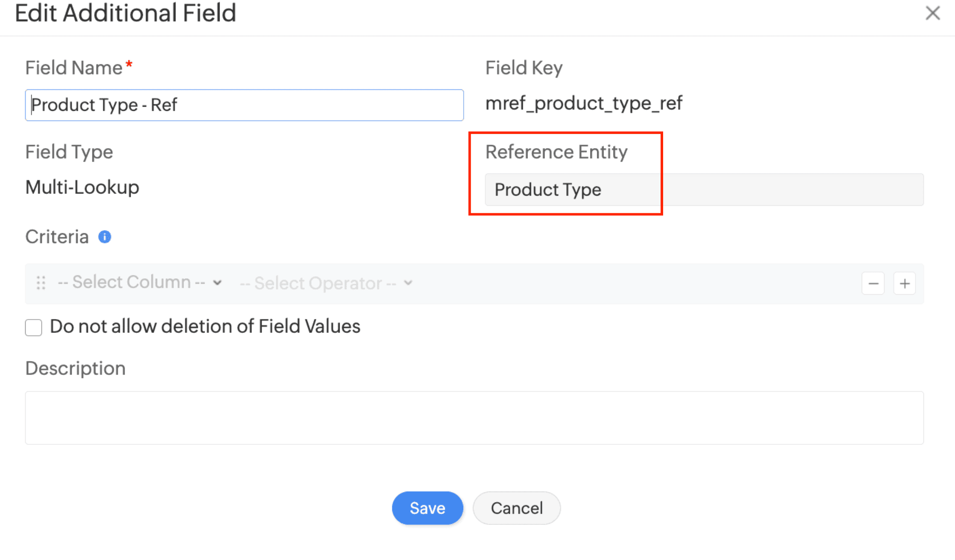Remove criteria row with minus button
The width and height of the screenshot is (955, 560).
873,284
